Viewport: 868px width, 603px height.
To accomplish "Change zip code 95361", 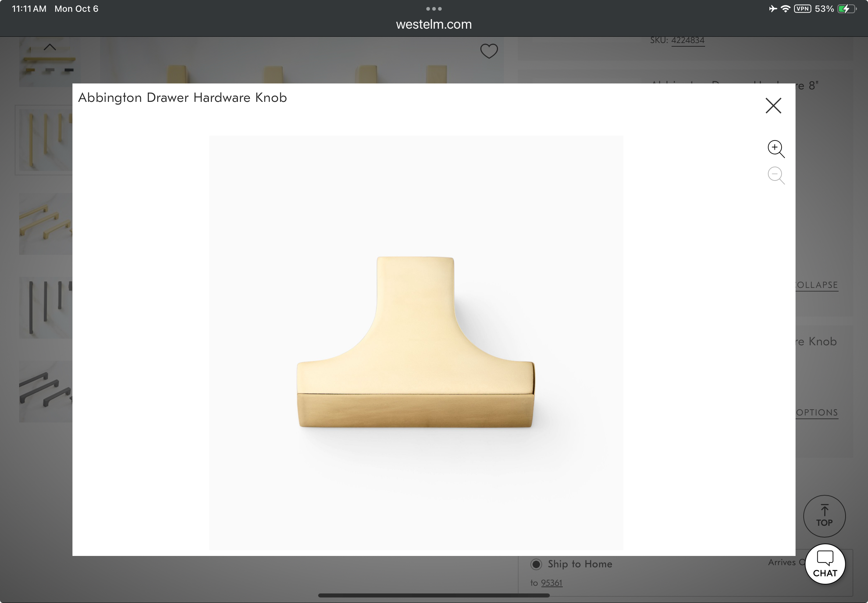I will click(x=551, y=583).
